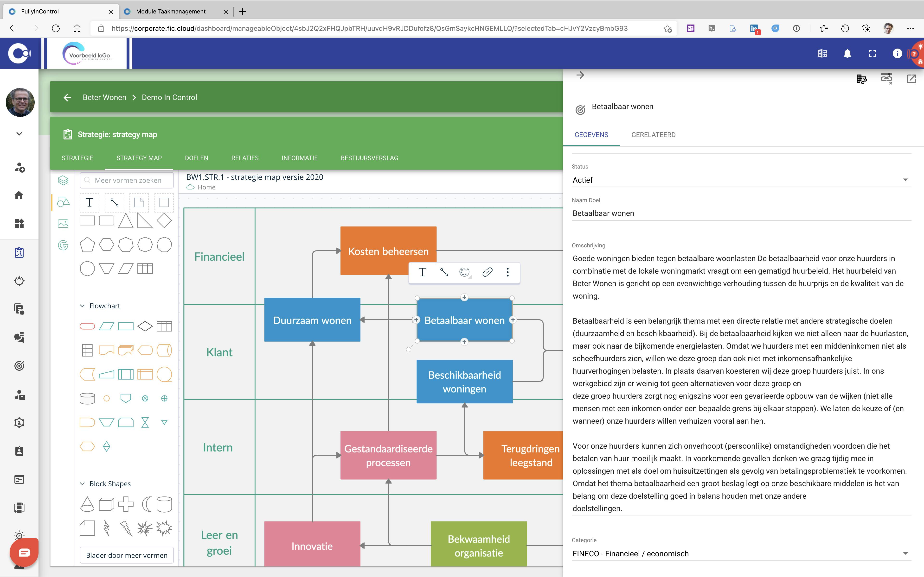Select the Text tool in shapes panel
The image size is (924, 577).
[x=89, y=202]
